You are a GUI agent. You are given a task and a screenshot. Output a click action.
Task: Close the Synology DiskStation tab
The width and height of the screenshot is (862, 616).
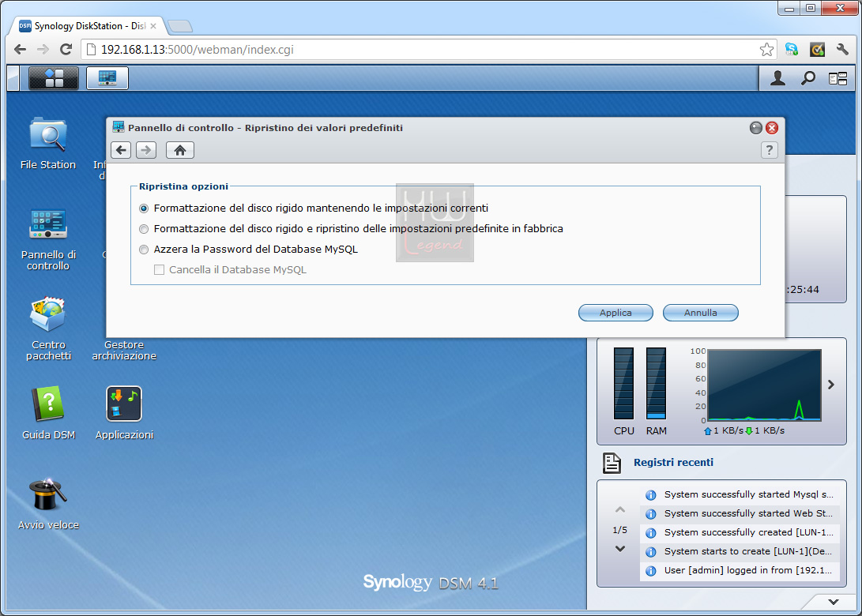(x=153, y=26)
